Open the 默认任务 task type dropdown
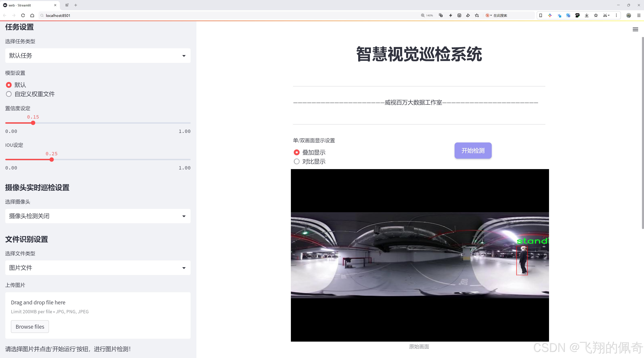Image resolution: width=644 pixels, height=358 pixels. click(98, 55)
